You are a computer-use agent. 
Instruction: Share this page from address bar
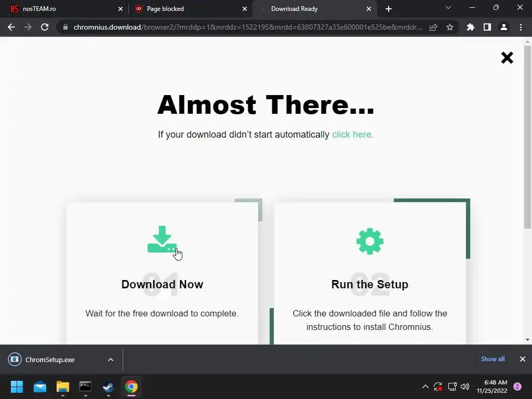coord(433,27)
